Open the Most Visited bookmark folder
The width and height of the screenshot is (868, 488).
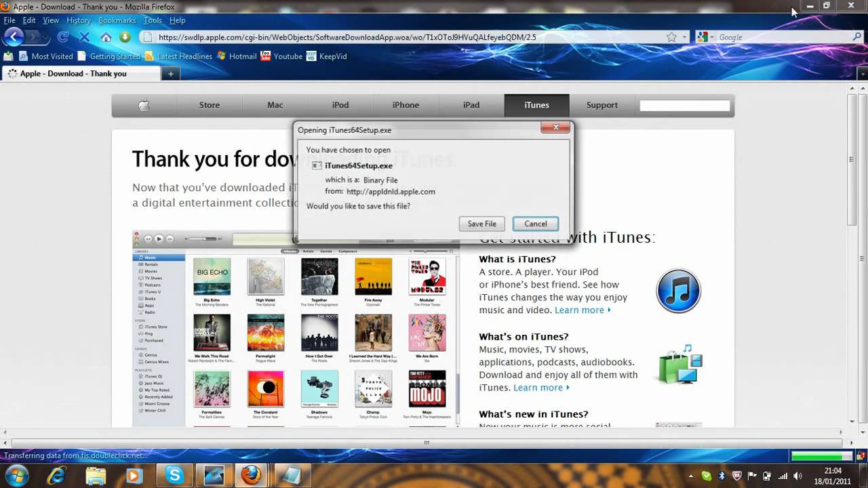(x=45, y=56)
